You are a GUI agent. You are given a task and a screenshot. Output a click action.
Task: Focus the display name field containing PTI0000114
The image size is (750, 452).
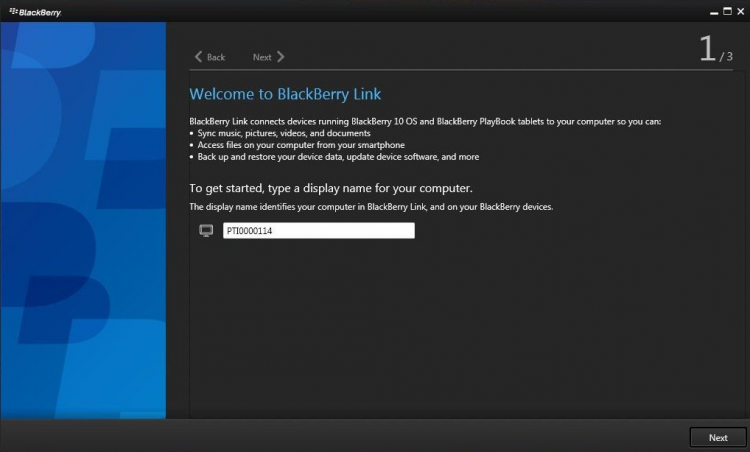pyautogui.click(x=319, y=231)
